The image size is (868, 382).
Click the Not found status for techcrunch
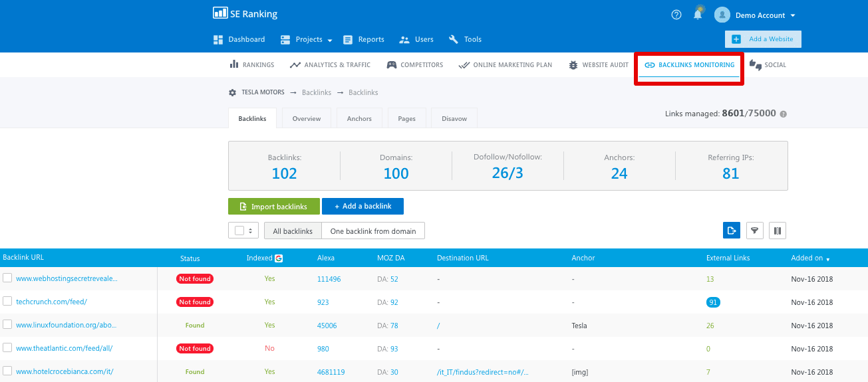click(195, 302)
